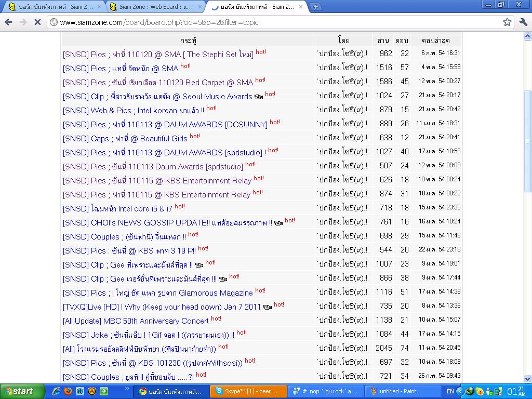Launch Internet Explorer from quick launch

coord(57,391)
